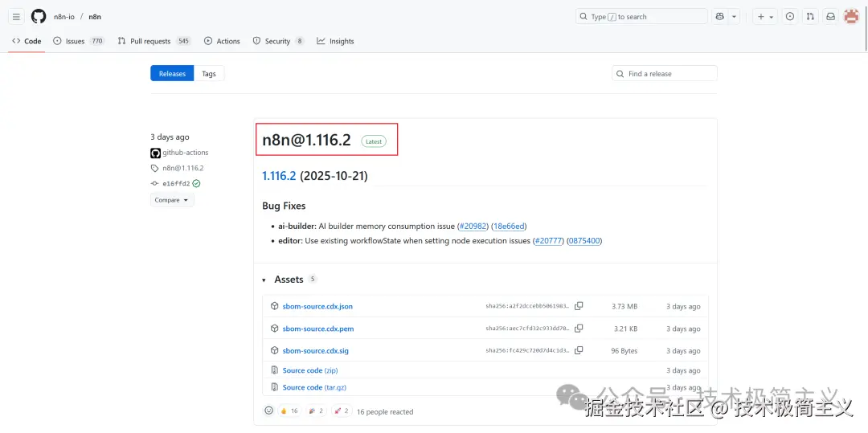Download Source code (tar.gz)
The image size is (868, 433).
[314, 388]
